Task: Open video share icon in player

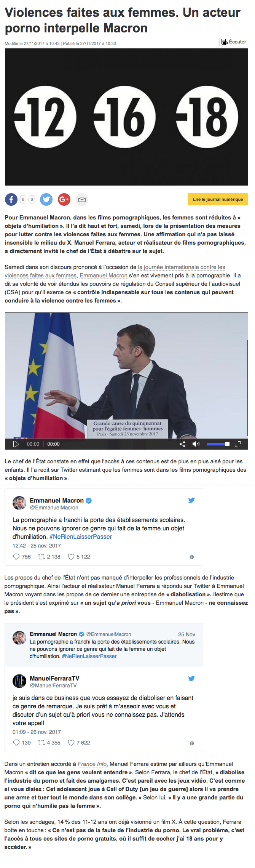Action: pyautogui.click(x=182, y=444)
